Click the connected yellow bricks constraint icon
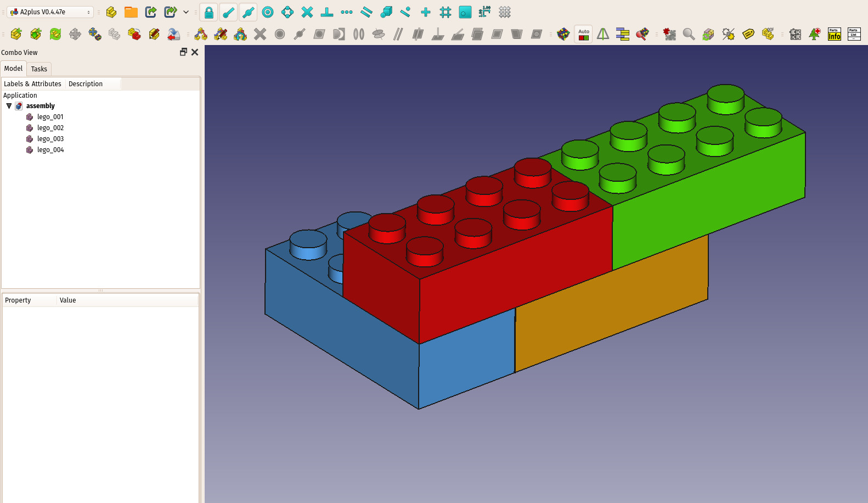The image size is (868, 503). coord(201,34)
